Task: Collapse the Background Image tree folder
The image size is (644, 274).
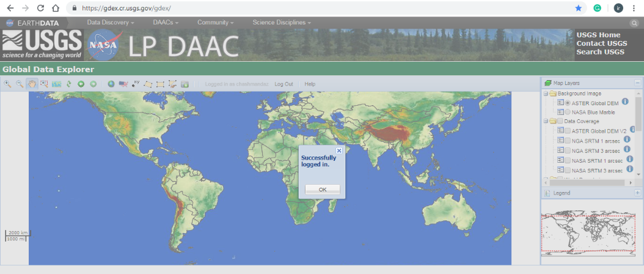Action: 546,94
